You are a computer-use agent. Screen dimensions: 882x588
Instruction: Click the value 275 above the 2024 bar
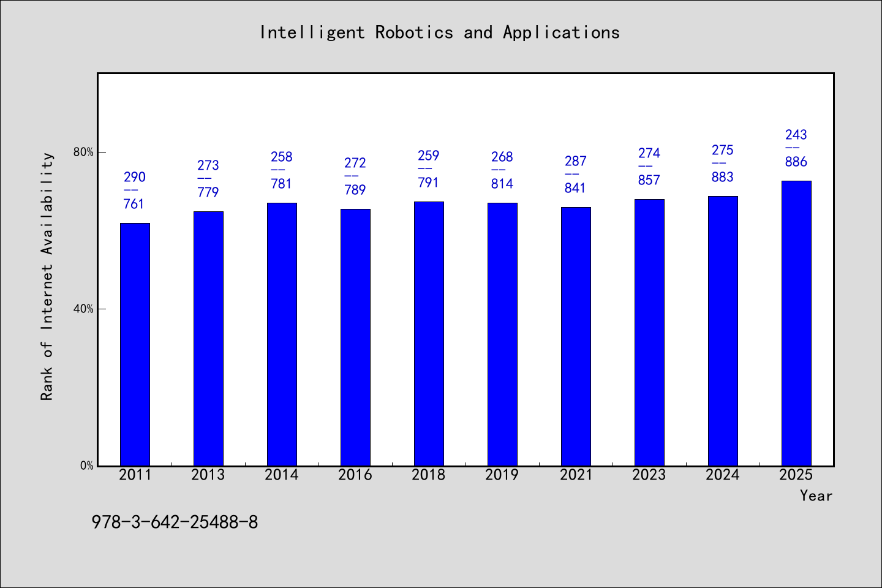(x=723, y=150)
